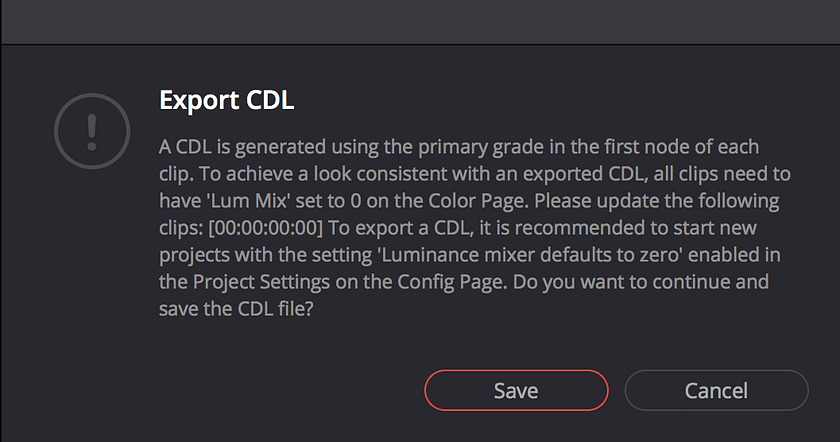Click the Save button

click(x=516, y=391)
